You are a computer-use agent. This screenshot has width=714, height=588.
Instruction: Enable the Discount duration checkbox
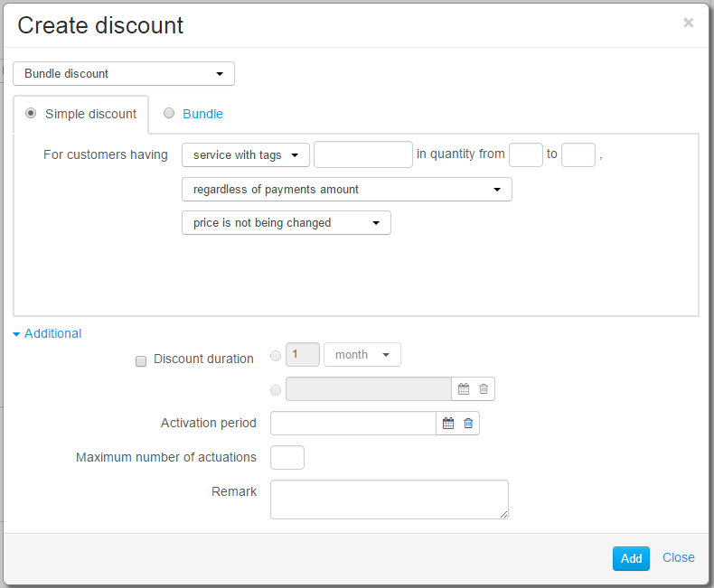[141, 361]
